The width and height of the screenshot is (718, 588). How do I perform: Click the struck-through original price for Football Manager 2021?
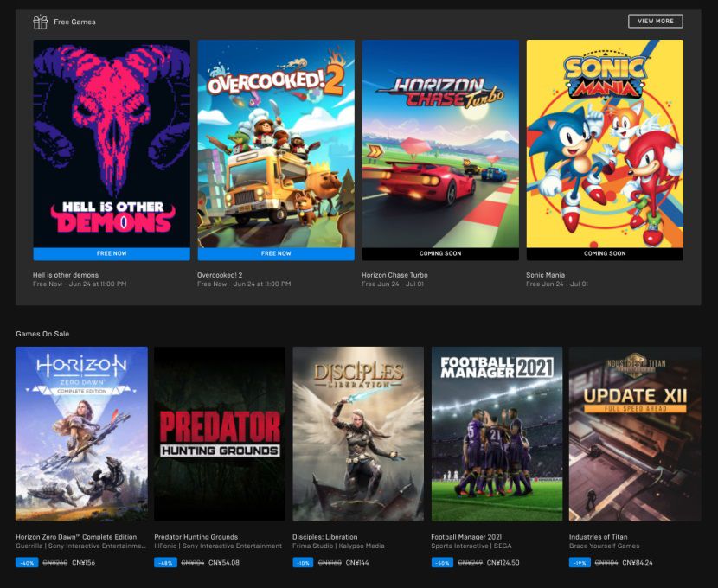[471, 563]
